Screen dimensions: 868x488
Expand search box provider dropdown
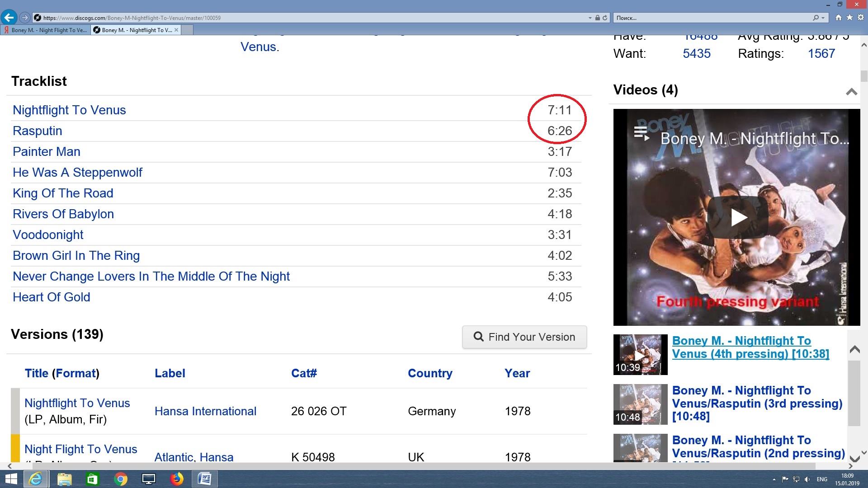(x=823, y=18)
